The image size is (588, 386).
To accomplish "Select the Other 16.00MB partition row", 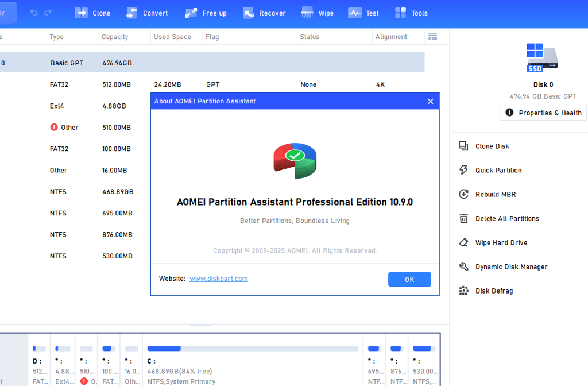I will pyautogui.click(x=75, y=170).
